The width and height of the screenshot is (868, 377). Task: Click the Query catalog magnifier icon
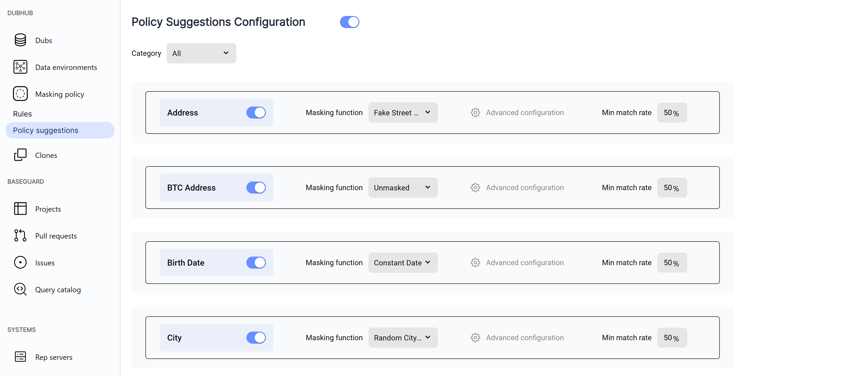20,289
